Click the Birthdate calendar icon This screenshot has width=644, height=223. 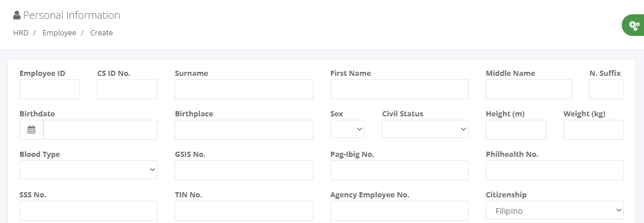pos(31,129)
